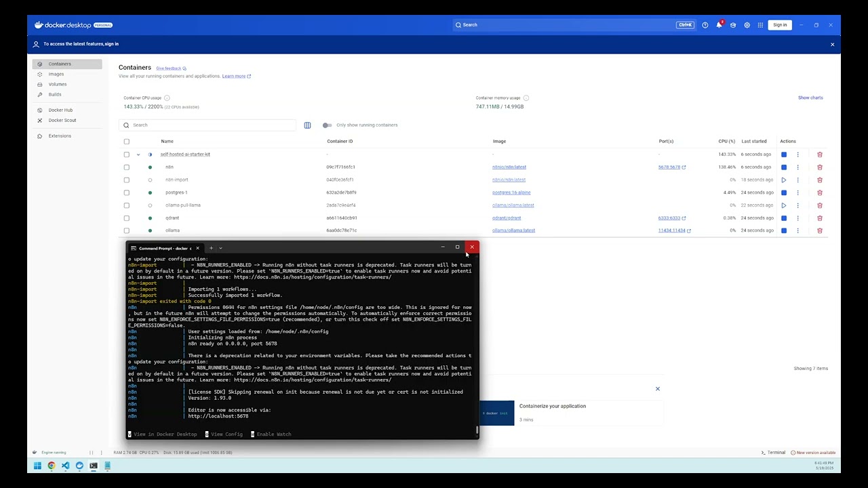
Task: Check the ollama container checkbox
Action: pos(126,230)
